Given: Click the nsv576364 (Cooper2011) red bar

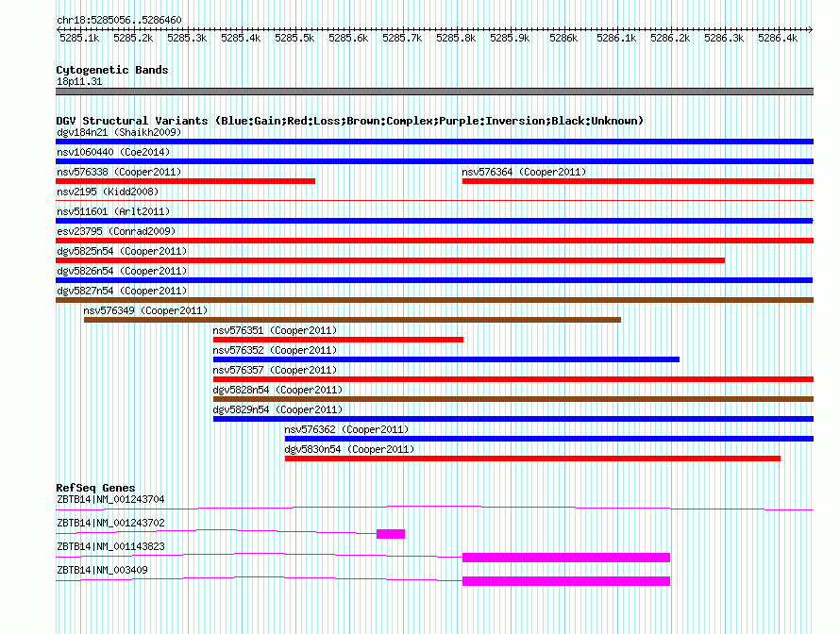Looking at the screenshot, I should click(x=638, y=181).
